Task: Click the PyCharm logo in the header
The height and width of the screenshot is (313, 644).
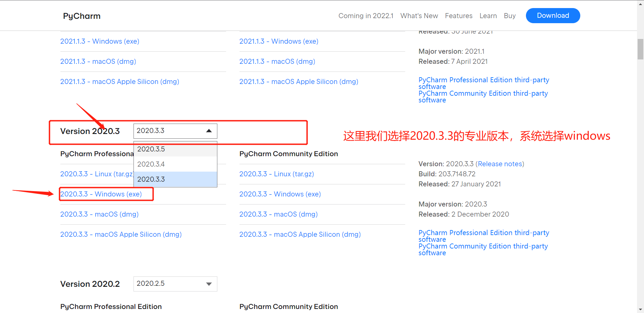Action: (82, 16)
